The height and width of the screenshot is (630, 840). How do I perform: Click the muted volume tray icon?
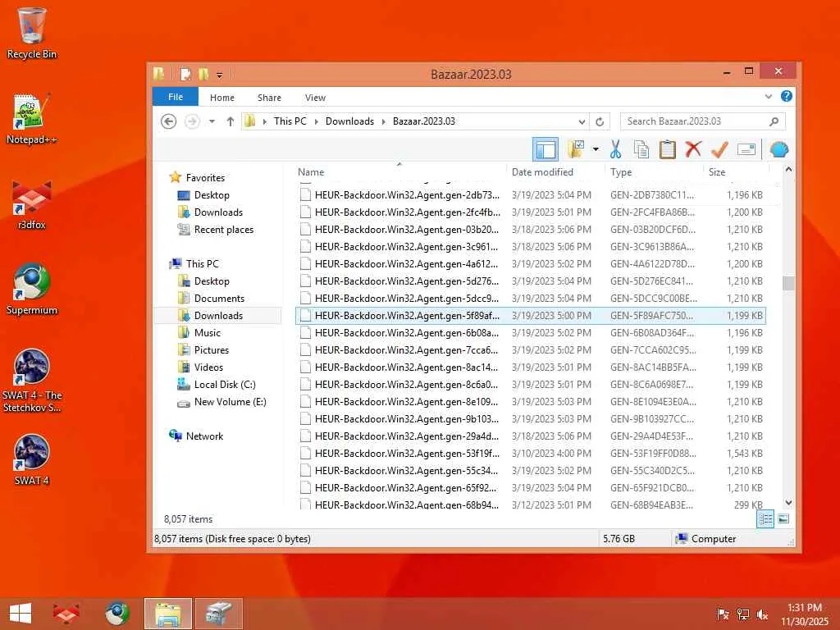pos(762,614)
